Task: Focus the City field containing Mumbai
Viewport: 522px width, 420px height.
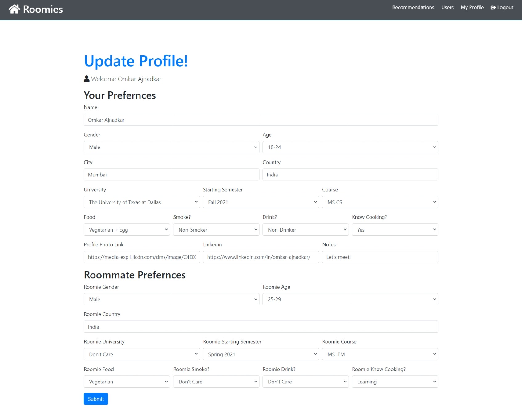Action: tap(172, 175)
